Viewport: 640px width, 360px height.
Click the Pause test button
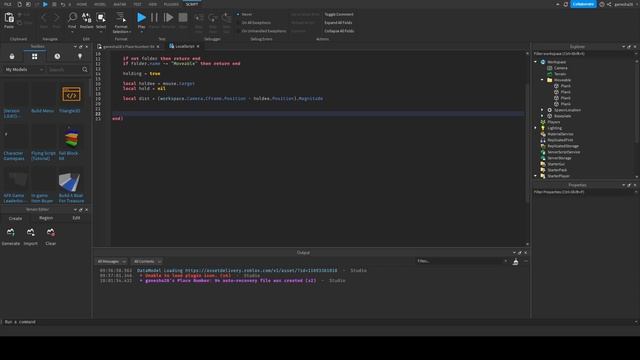point(154,18)
